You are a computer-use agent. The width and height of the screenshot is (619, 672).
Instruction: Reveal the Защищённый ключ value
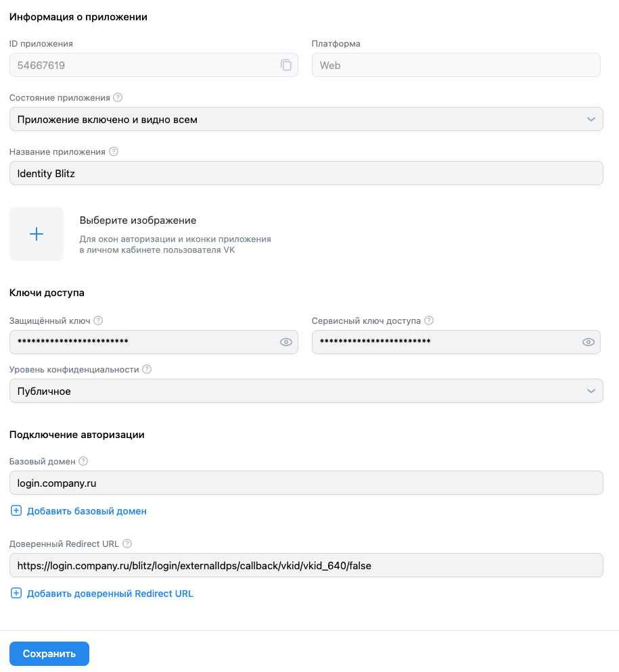pos(286,342)
